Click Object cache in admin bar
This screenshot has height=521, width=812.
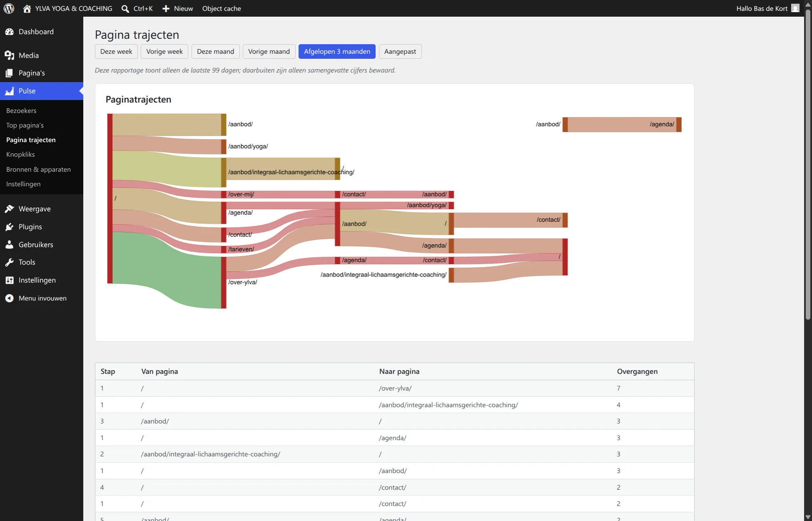[222, 8]
